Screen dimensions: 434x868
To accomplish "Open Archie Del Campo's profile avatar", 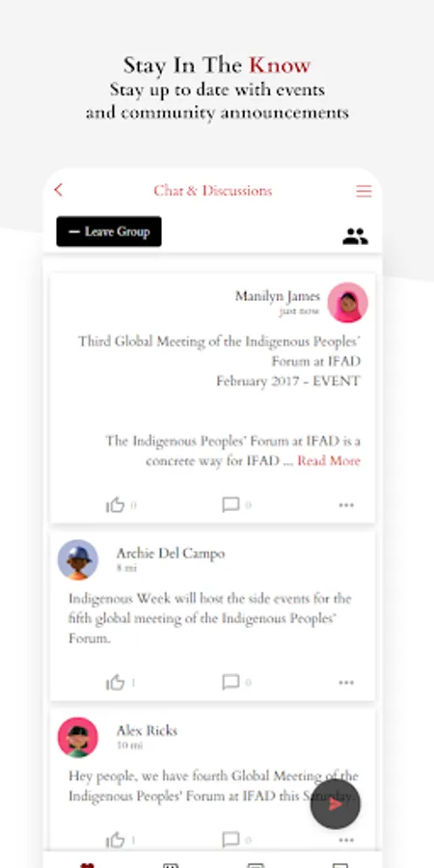I will point(78,559).
